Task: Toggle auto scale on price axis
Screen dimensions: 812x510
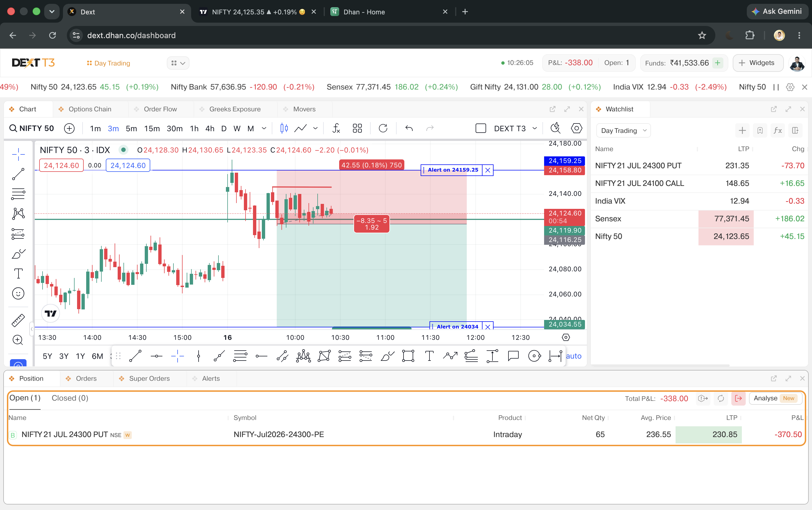Action: tap(574, 356)
